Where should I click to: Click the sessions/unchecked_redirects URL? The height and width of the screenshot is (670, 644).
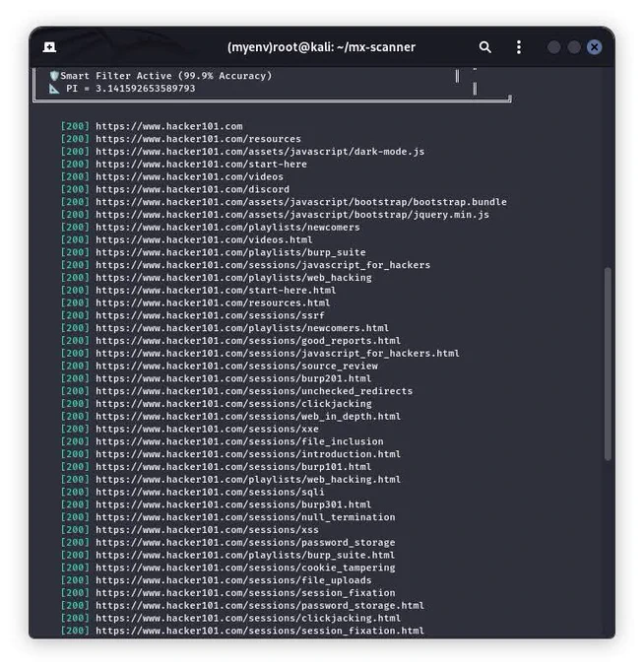[254, 391]
